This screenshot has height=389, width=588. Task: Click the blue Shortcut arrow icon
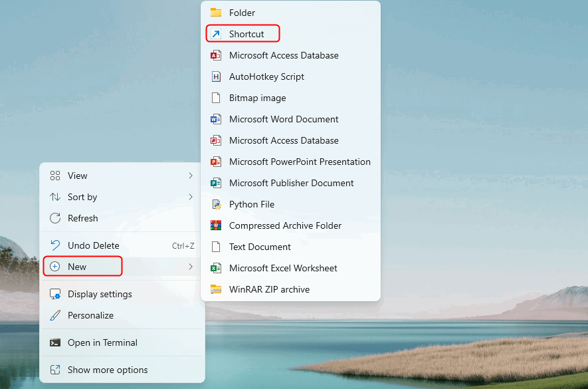click(x=215, y=34)
